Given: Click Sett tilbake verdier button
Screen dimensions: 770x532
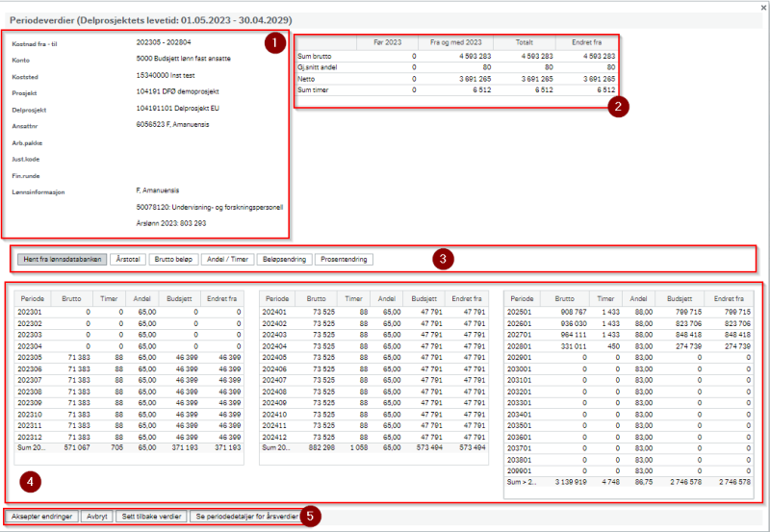Looking at the screenshot, I should point(151,517).
